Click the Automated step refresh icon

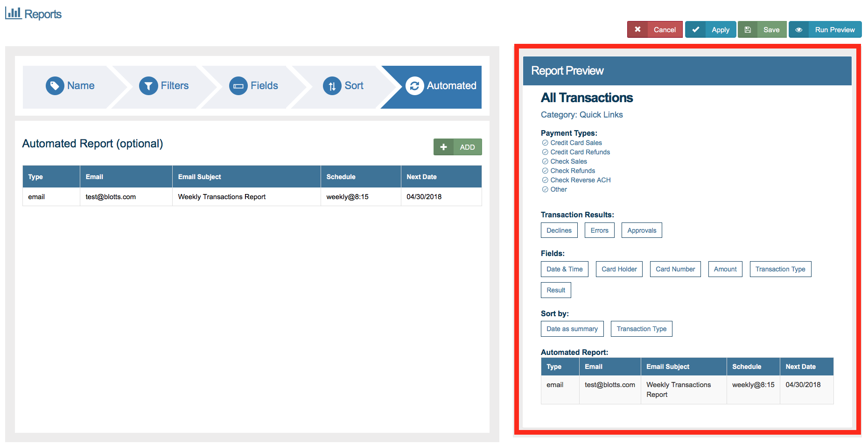point(414,86)
